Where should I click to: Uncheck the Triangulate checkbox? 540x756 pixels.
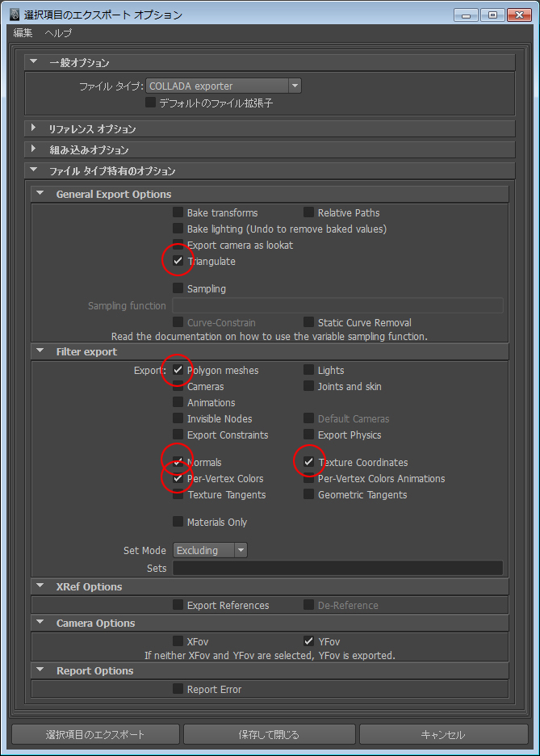pyautogui.click(x=178, y=261)
